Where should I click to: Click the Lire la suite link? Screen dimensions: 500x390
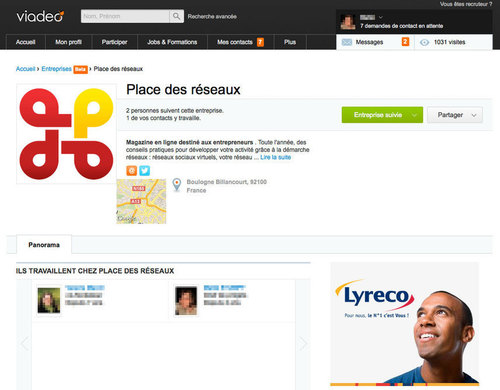click(275, 157)
